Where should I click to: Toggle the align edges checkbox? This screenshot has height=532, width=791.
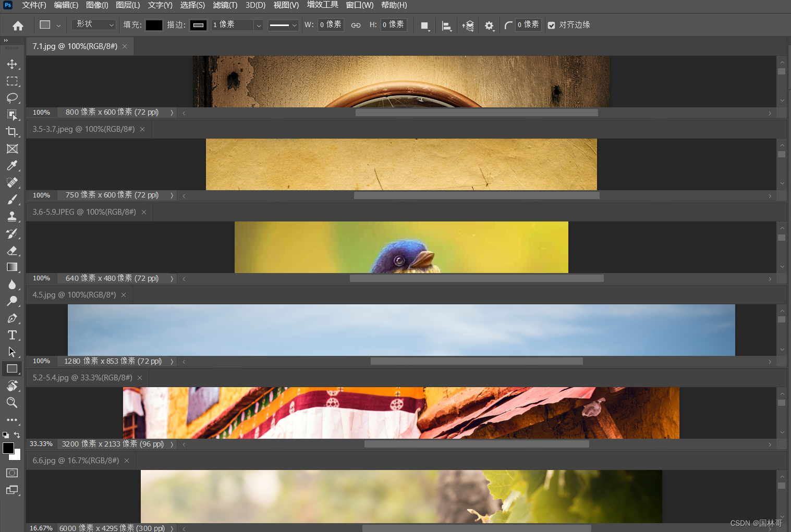pos(552,25)
